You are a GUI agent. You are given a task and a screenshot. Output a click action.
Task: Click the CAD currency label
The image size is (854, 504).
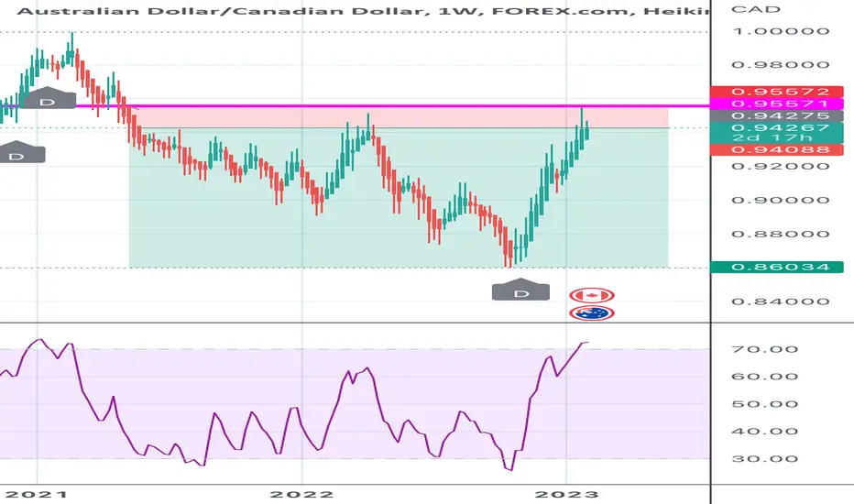pos(756,9)
